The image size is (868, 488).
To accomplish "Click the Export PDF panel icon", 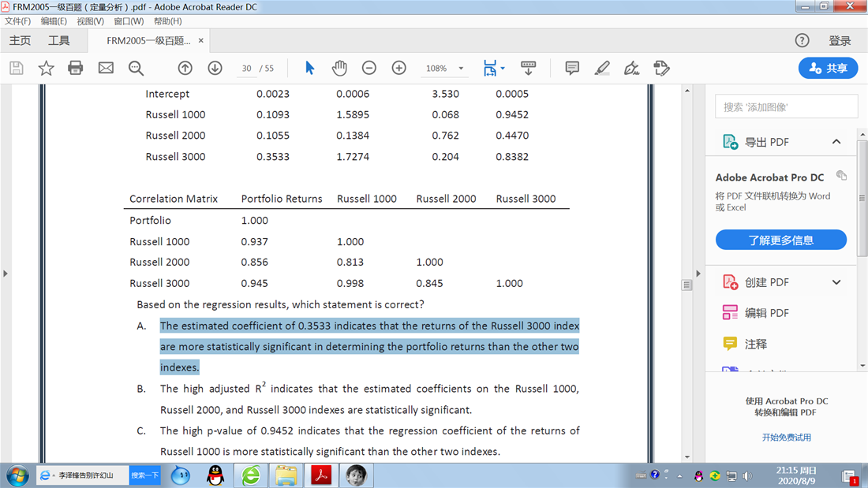I will [730, 142].
